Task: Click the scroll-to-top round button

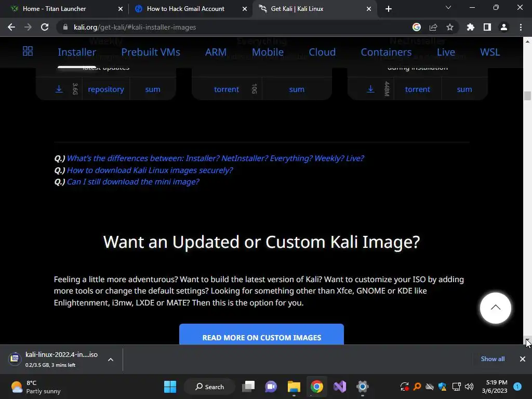Action: pyautogui.click(x=495, y=308)
